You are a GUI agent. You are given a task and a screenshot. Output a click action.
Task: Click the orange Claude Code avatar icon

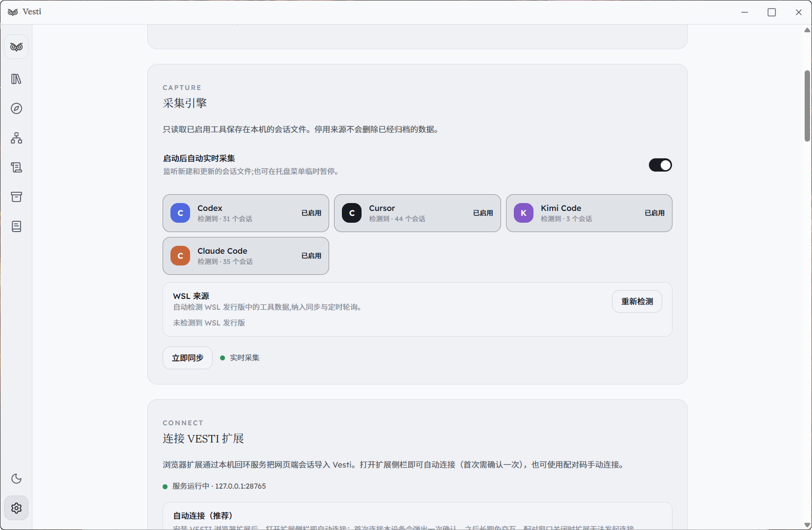point(180,256)
